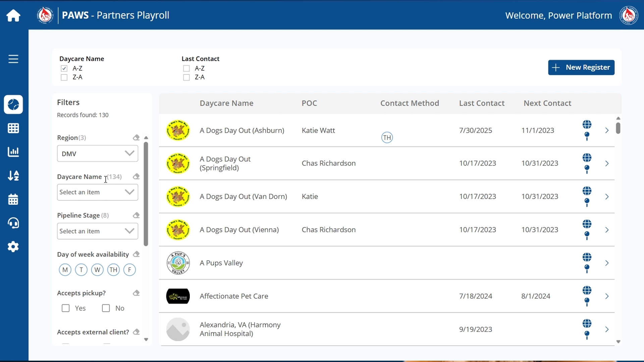
Task: Open the home icon in header
Action: click(x=13, y=15)
